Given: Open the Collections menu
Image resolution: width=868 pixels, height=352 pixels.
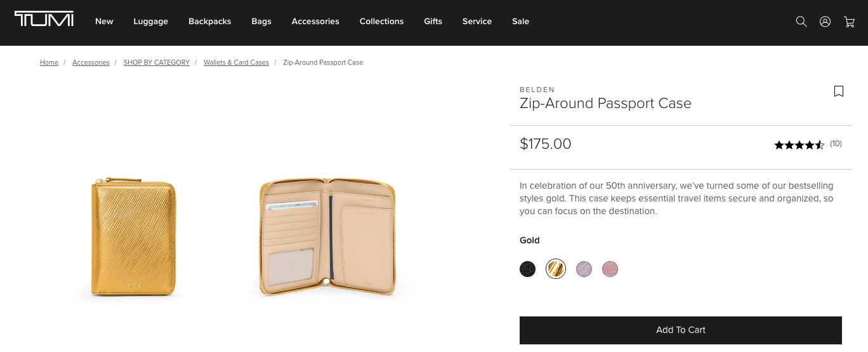Looking at the screenshot, I should click(381, 22).
